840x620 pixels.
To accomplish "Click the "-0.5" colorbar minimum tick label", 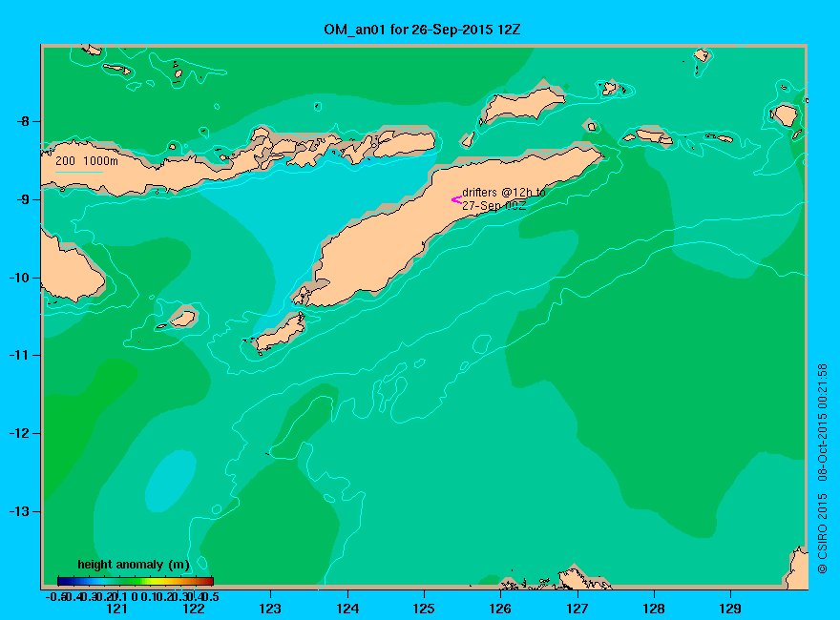I will coord(54,596).
